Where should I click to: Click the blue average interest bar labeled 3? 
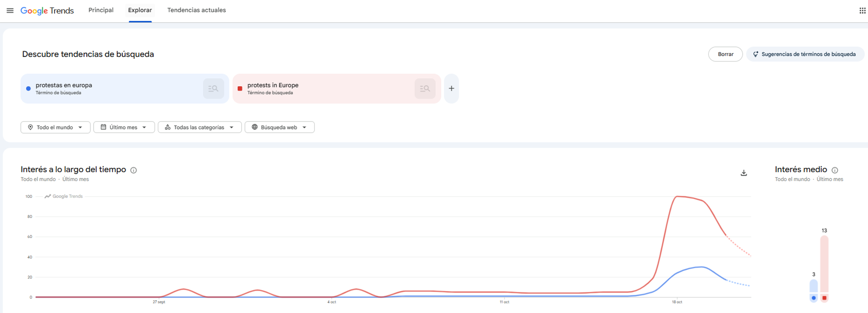tap(814, 286)
